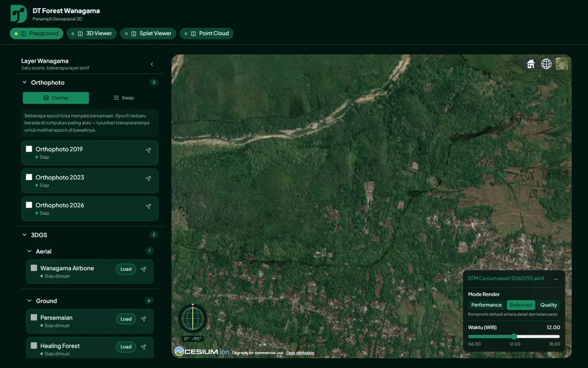Image resolution: width=588 pixels, height=368 pixels.
Task: Click the DT Forest Wanagama logo icon
Action: (18, 14)
